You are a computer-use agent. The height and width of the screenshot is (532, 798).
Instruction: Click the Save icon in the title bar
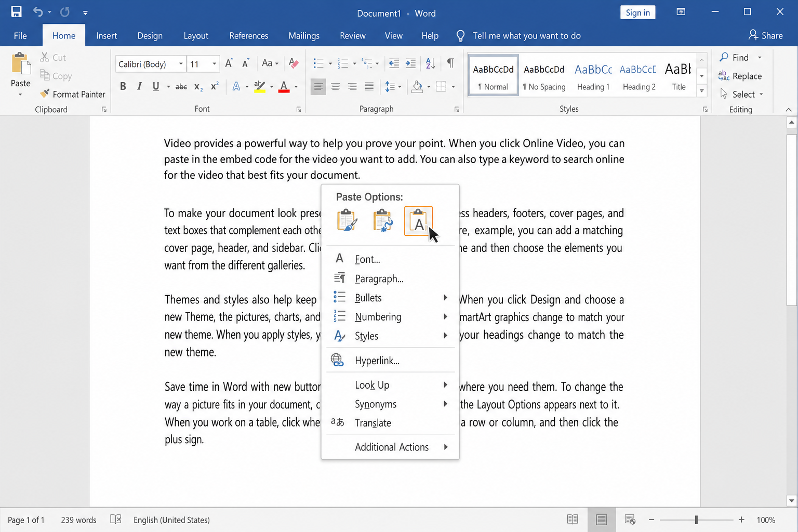[16, 12]
